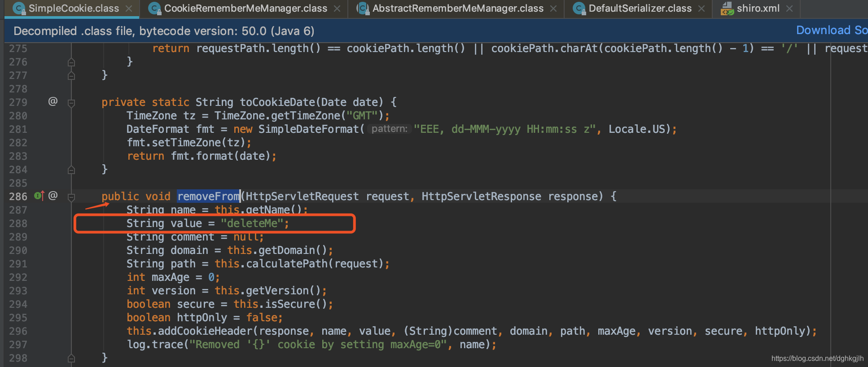Open the CookieRememberMeManager.class tab
Viewport: 868px width, 367px height.
coord(245,9)
